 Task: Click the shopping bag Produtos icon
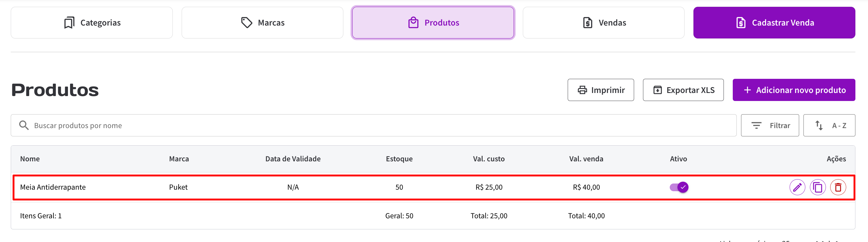[x=413, y=22]
